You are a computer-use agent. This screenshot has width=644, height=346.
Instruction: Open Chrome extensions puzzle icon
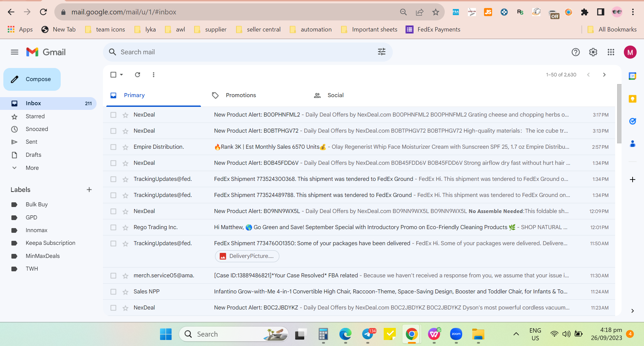pyautogui.click(x=585, y=12)
